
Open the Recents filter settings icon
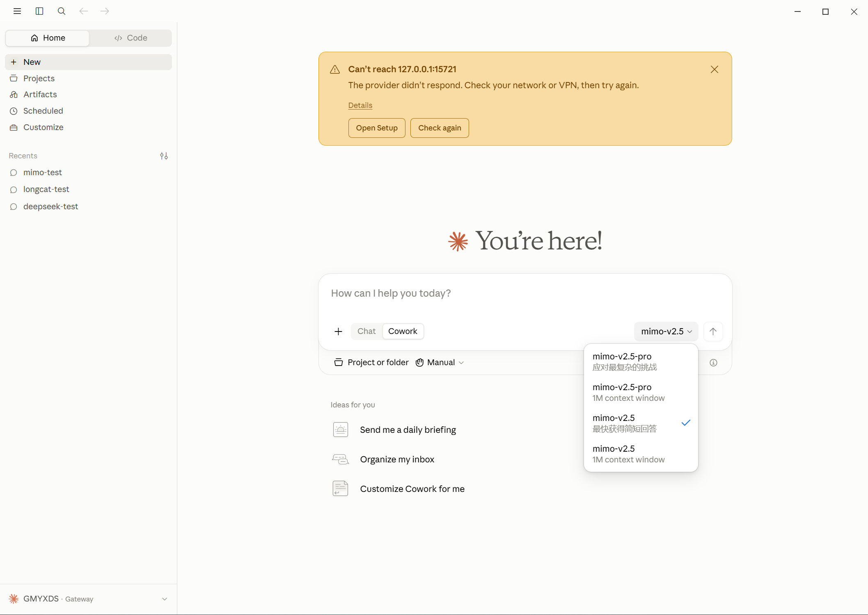[x=164, y=156]
